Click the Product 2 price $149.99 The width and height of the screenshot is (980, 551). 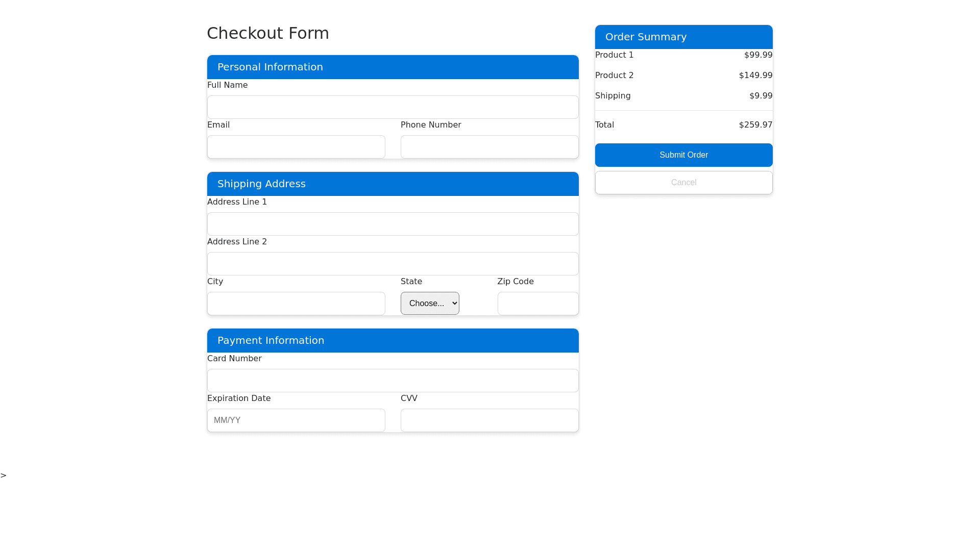pyautogui.click(x=755, y=76)
